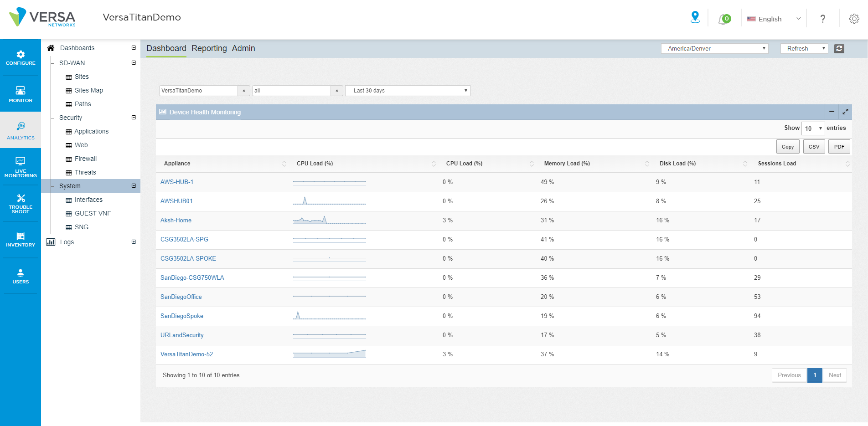
Task: Click the AWSHUB01 CPU load sparkline
Action: tap(329, 201)
